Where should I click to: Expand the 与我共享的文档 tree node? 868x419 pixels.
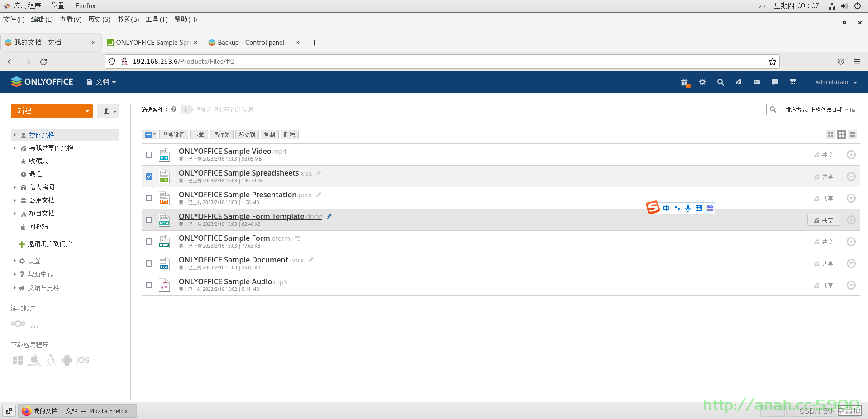click(x=14, y=148)
